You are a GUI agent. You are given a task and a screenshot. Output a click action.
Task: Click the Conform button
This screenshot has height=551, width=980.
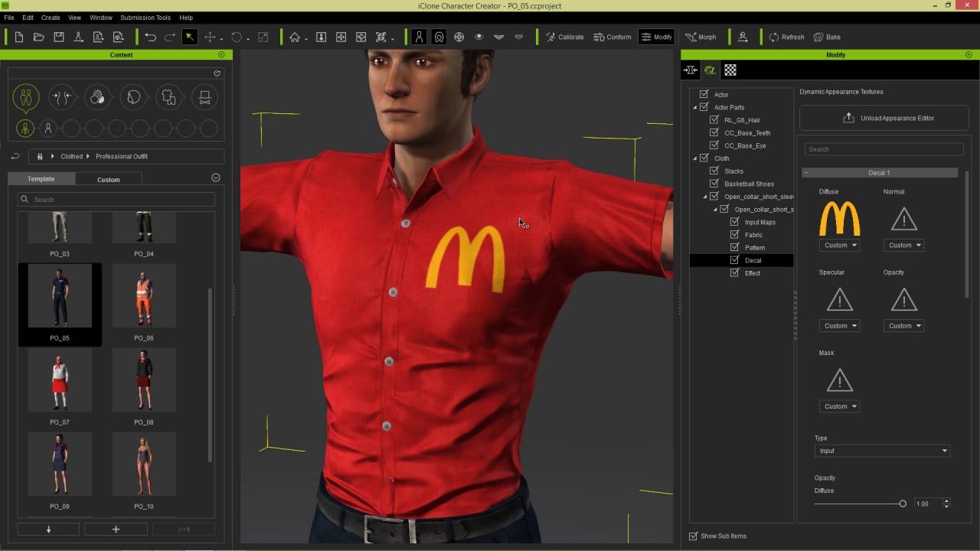(612, 37)
